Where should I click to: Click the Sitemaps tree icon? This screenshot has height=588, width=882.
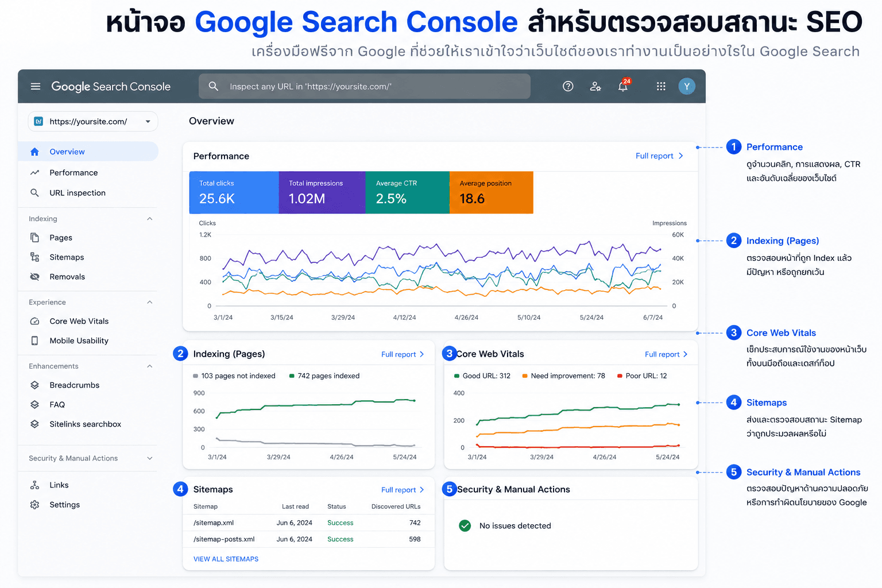coord(34,257)
